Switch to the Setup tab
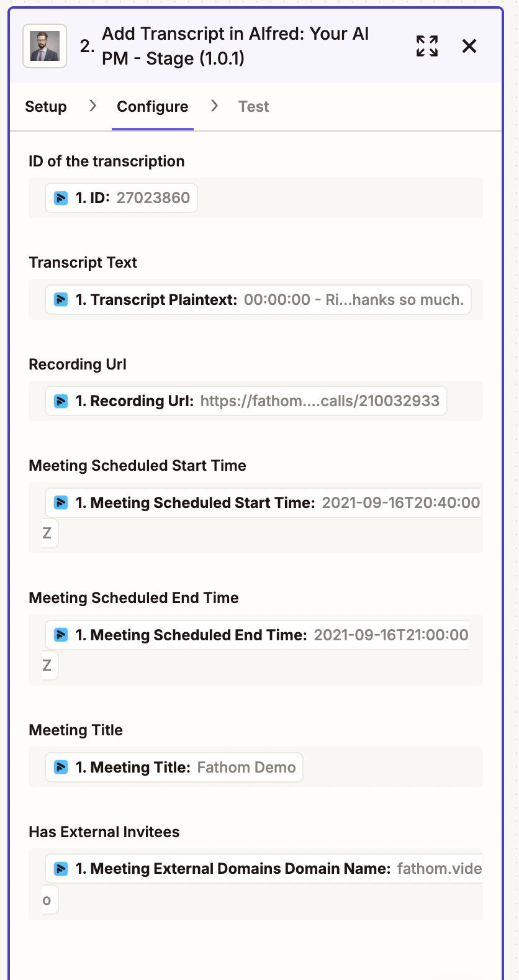This screenshot has height=980, width=519. [x=46, y=107]
